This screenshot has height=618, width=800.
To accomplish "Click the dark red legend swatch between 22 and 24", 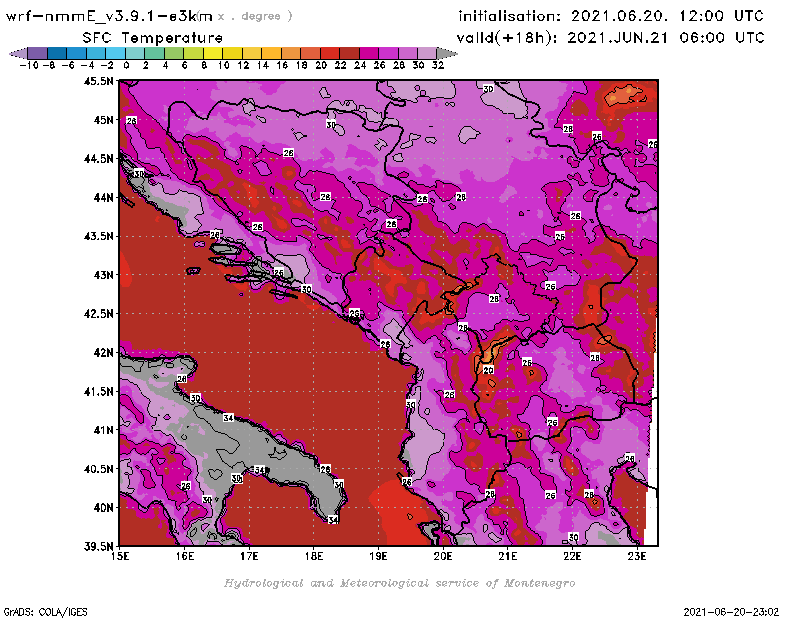I will coord(349,54).
